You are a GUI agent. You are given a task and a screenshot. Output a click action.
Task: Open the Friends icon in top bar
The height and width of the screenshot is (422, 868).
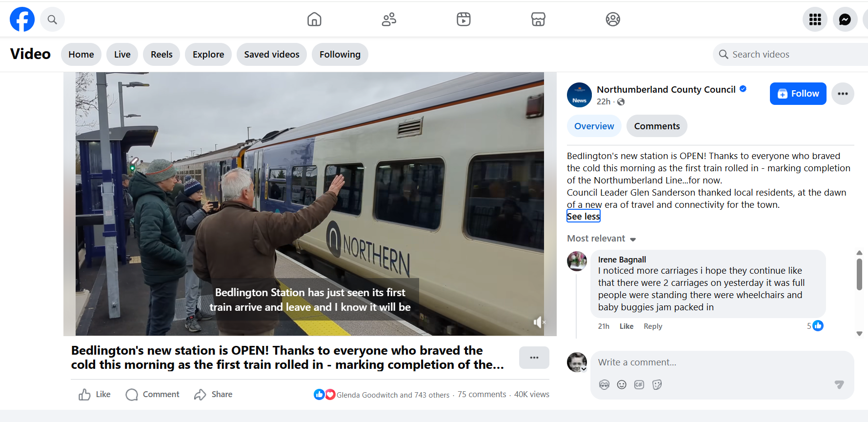(x=389, y=20)
